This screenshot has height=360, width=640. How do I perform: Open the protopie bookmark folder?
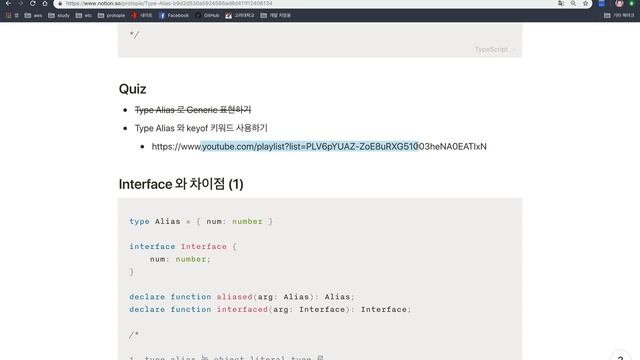pos(111,16)
